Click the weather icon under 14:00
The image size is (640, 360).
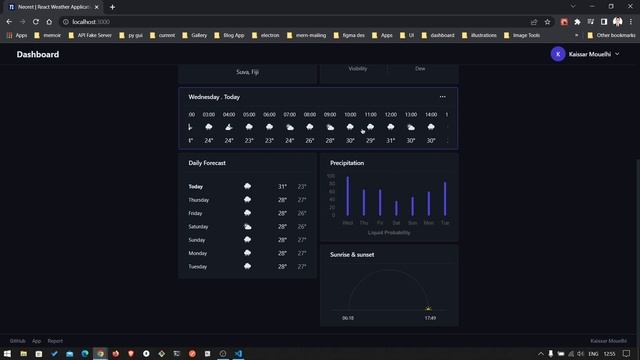pos(431,127)
